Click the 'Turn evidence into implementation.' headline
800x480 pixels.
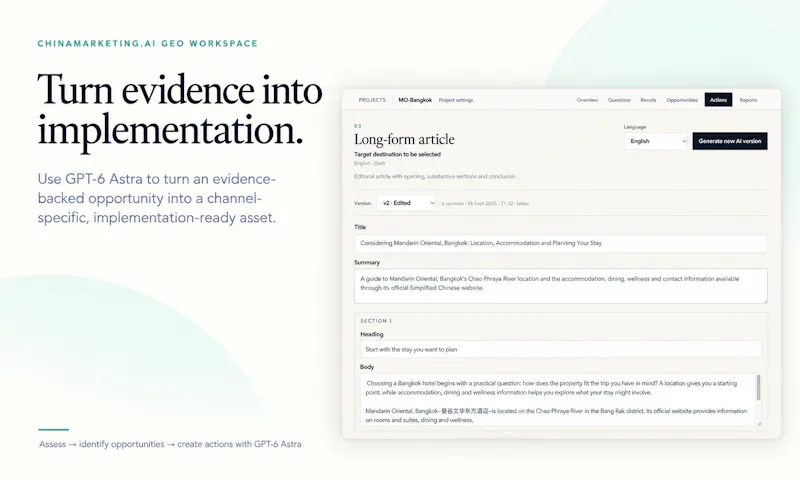tap(180, 110)
